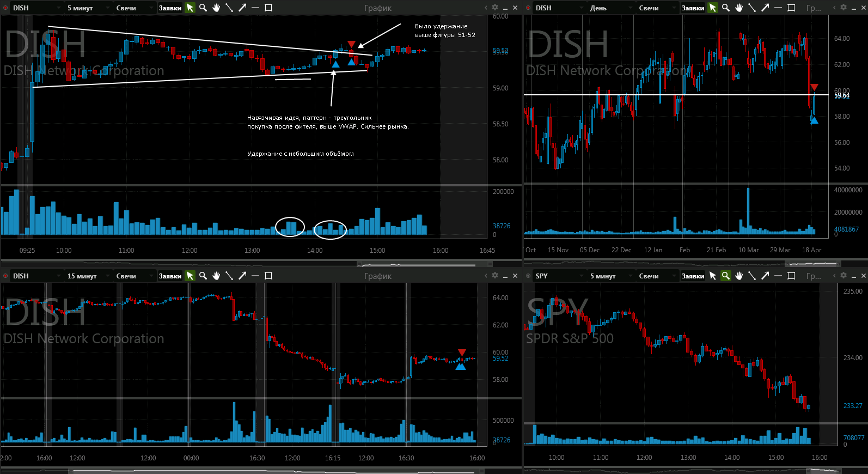
Task: Select the pointer tool in DISH daily chart
Action: point(713,8)
